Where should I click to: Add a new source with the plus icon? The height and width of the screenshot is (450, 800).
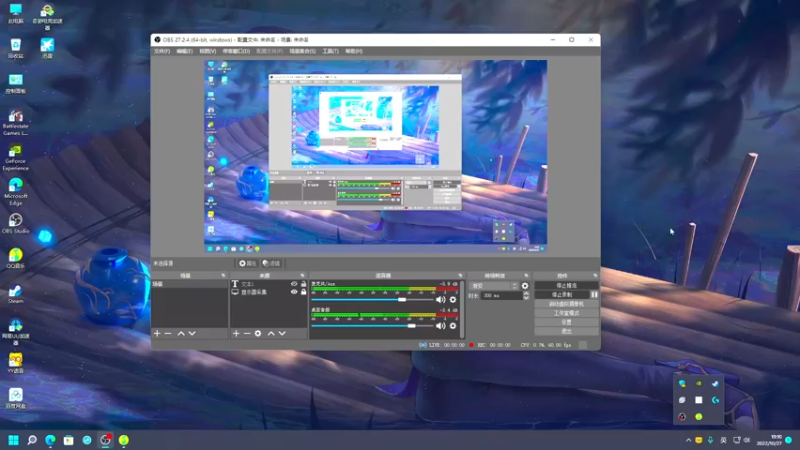tap(236, 333)
